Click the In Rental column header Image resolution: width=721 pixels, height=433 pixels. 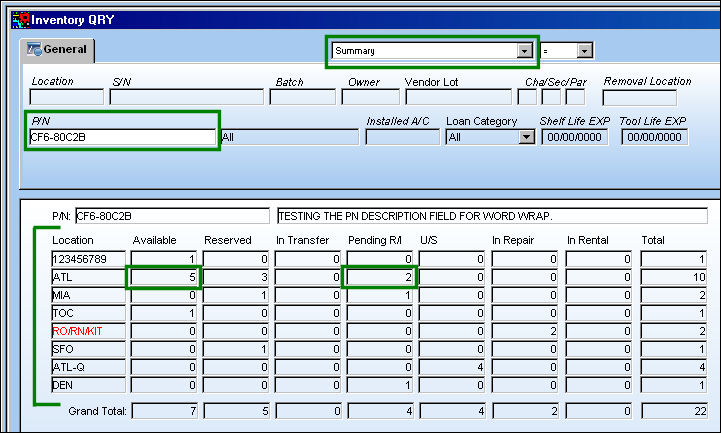(588, 240)
